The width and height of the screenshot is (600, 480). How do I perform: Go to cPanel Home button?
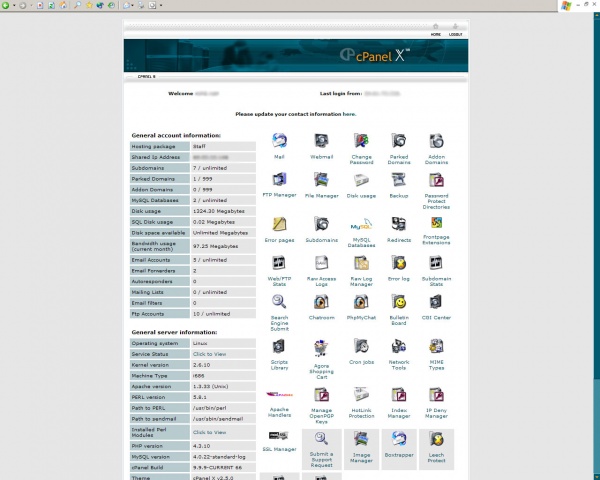(435, 30)
